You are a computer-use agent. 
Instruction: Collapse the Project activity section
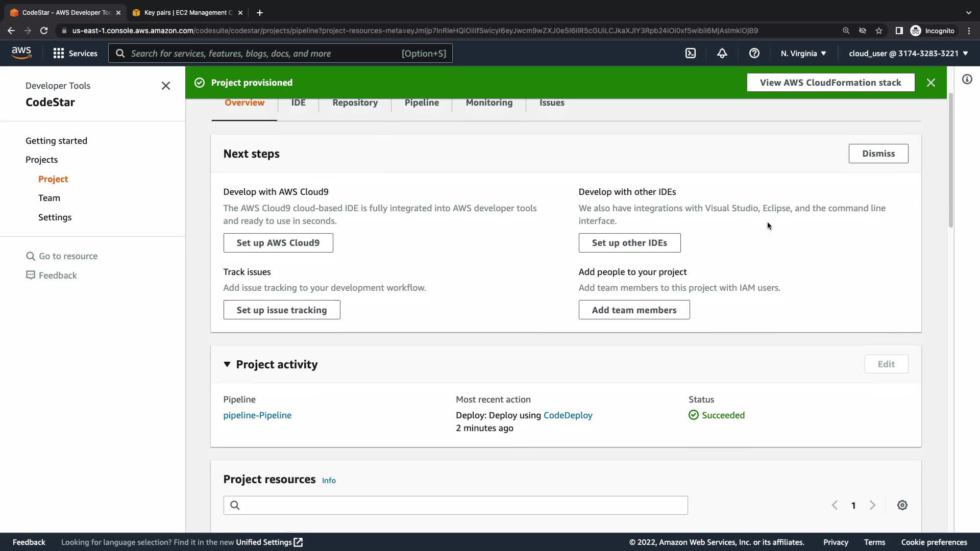(227, 364)
